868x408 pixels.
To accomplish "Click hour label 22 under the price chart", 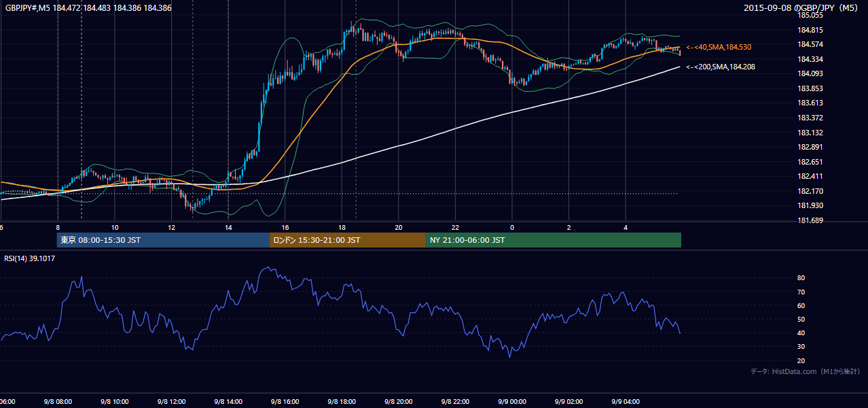I will coord(455,227).
